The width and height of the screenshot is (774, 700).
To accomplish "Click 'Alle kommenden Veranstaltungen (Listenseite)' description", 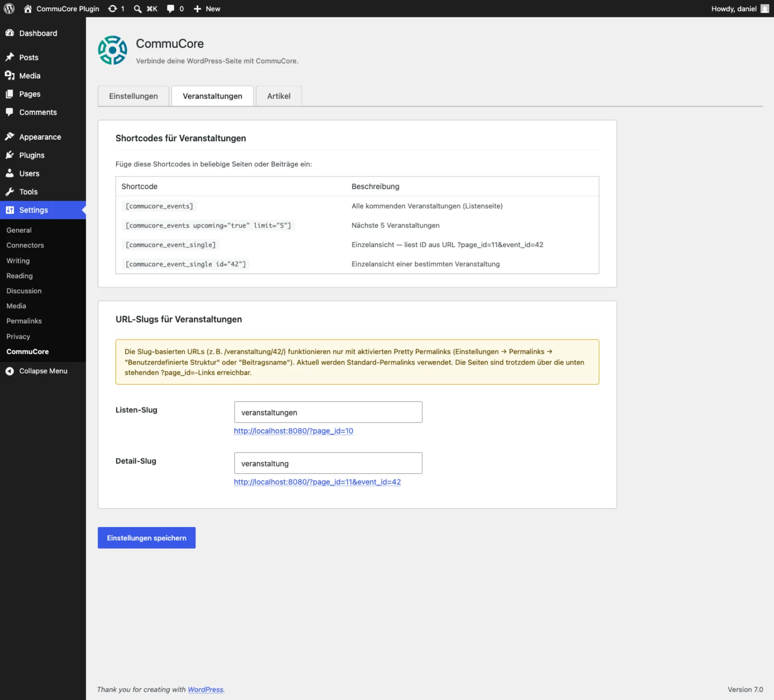I will coord(427,206).
